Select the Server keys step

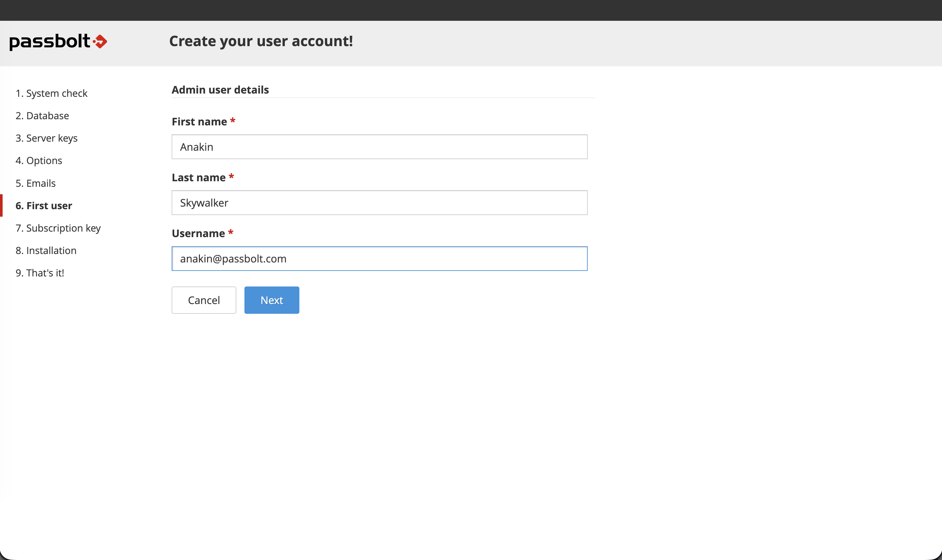pos(46,138)
